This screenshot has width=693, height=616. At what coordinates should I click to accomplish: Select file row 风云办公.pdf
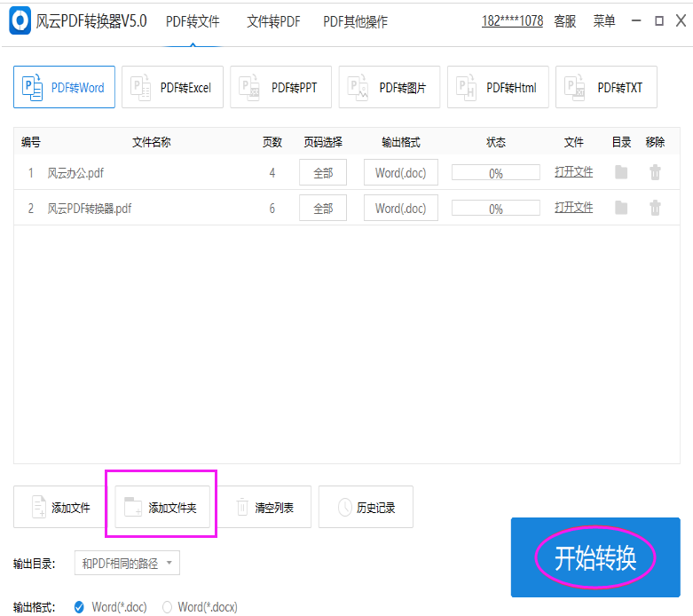pos(347,172)
